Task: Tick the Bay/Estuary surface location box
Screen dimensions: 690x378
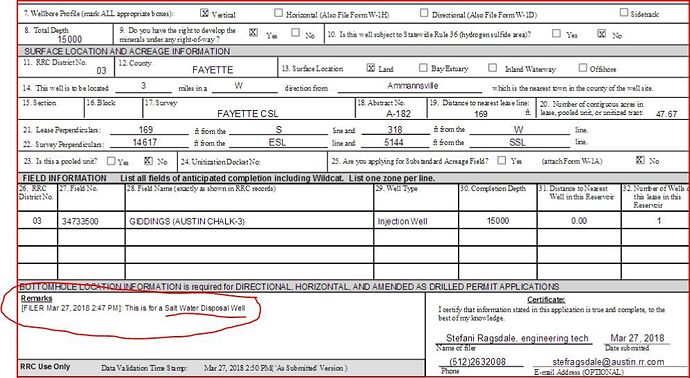Action: pos(423,68)
